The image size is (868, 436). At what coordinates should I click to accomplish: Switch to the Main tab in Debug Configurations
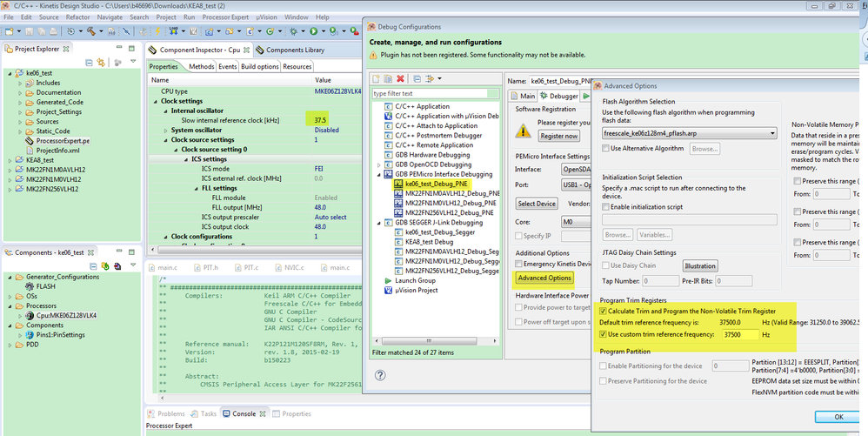[x=523, y=96]
